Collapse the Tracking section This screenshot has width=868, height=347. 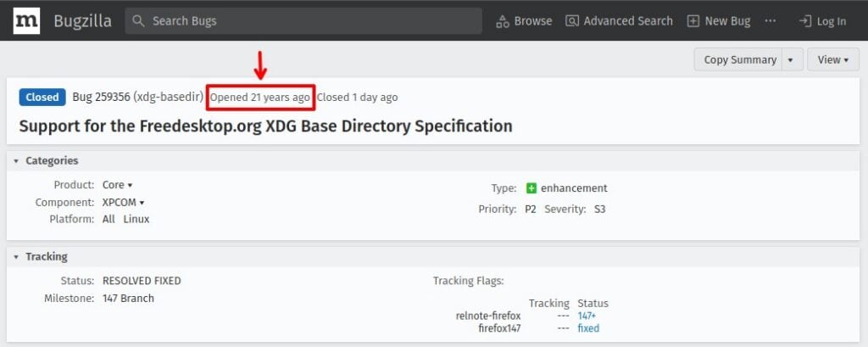[x=16, y=256]
